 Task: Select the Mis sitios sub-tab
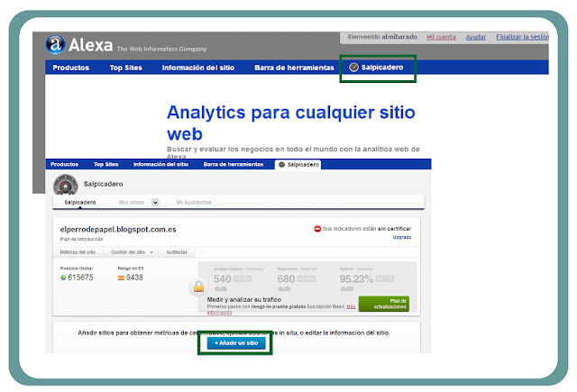132,202
